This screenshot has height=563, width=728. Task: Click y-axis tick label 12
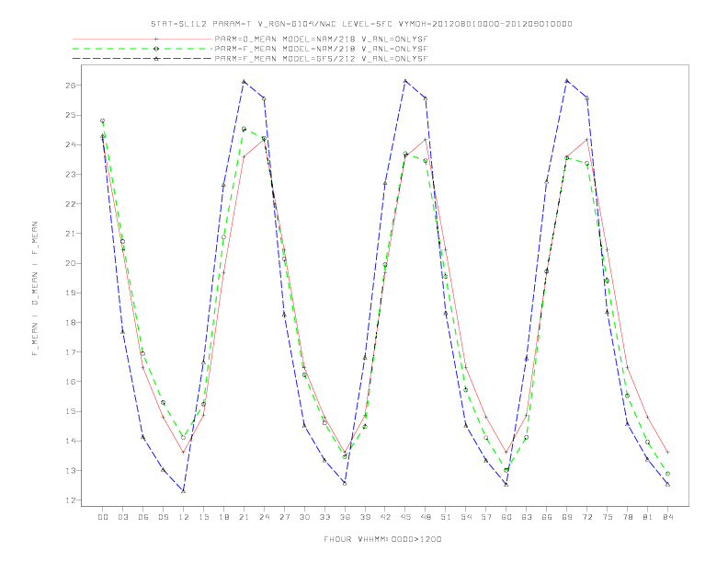[70, 500]
